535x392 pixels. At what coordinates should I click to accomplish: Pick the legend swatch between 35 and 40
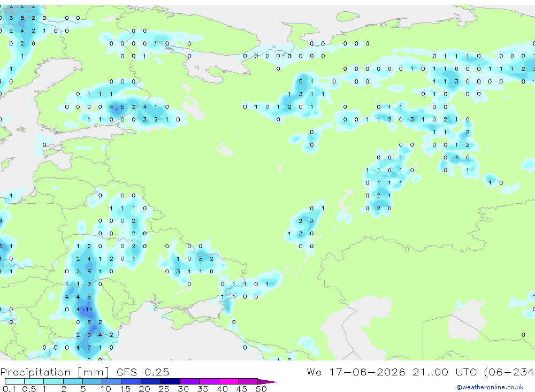pyautogui.click(x=209, y=381)
